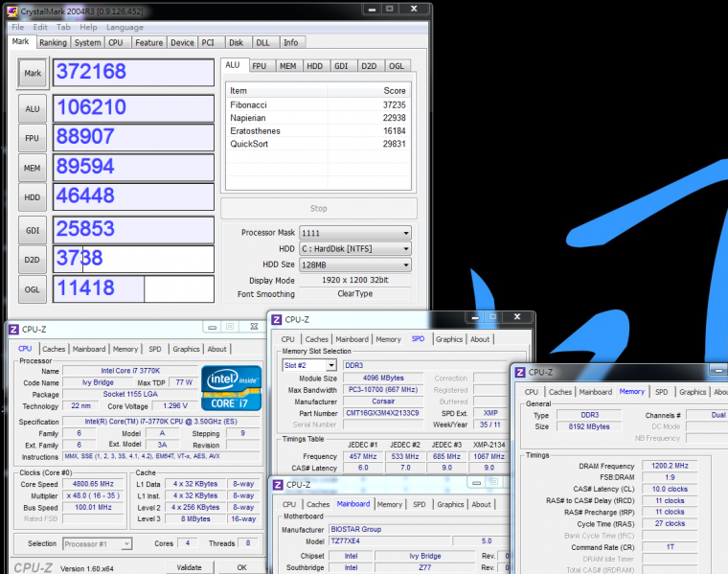Click the Score column header
Screen dimensions: 728x574
click(395, 90)
